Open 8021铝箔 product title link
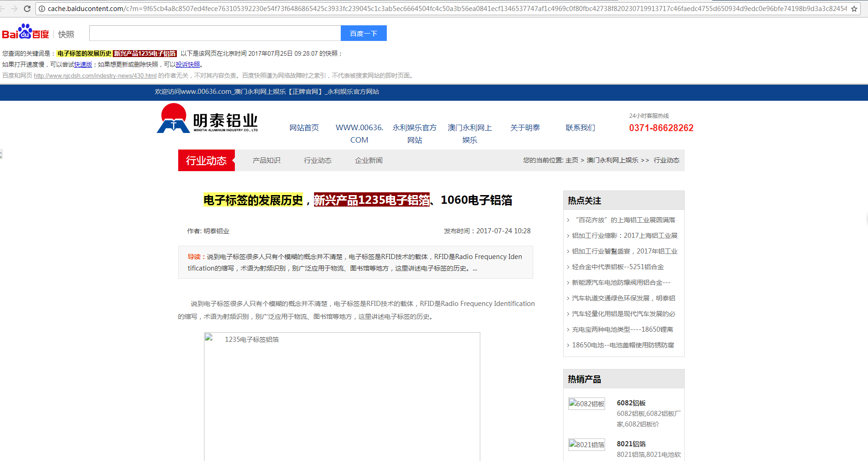Viewport: 868px width, 461px height. [631, 444]
